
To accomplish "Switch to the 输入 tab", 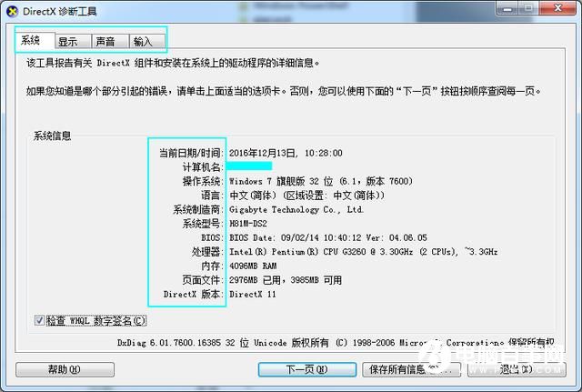I will (x=147, y=42).
